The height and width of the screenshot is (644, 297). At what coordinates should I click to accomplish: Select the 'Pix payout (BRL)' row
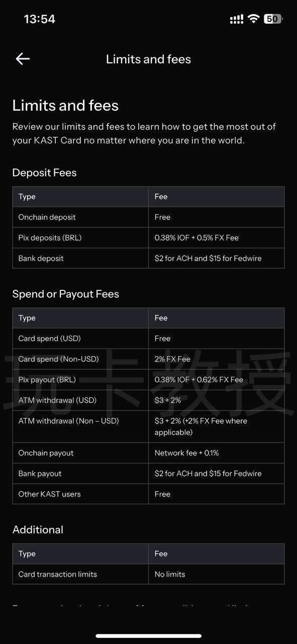[x=148, y=380]
